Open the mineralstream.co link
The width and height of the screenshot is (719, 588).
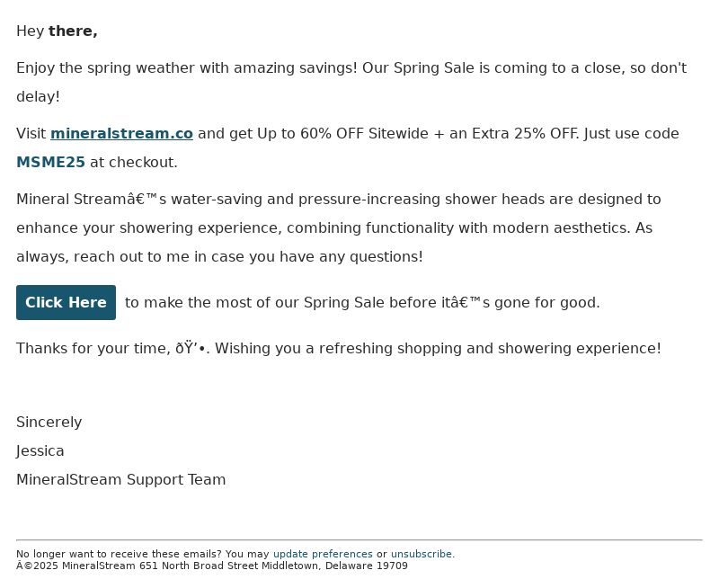(121, 133)
